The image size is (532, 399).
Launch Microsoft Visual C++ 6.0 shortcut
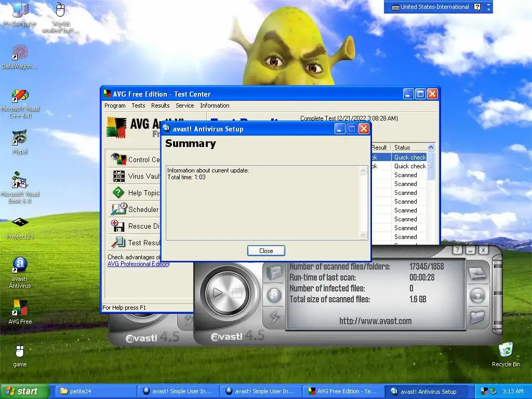tap(20, 104)
